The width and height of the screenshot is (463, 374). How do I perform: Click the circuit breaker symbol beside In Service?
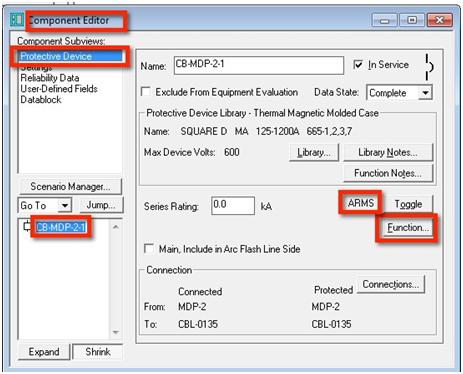[x=429, y=68]
